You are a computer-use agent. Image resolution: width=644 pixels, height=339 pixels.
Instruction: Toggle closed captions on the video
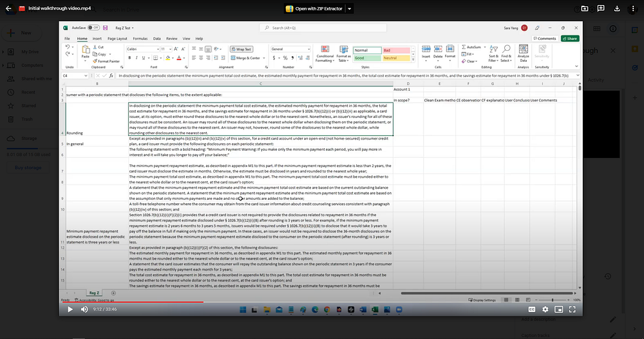pyautogui.click(x=531, y=309)
